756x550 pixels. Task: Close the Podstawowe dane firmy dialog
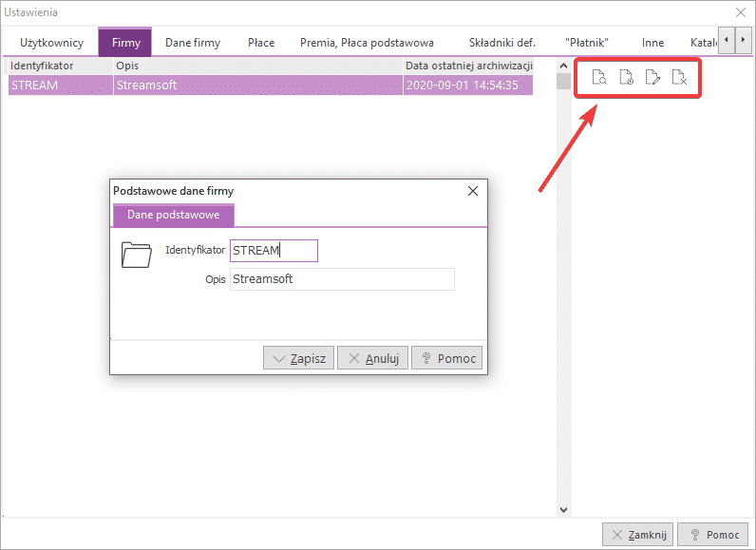[473, 191]
